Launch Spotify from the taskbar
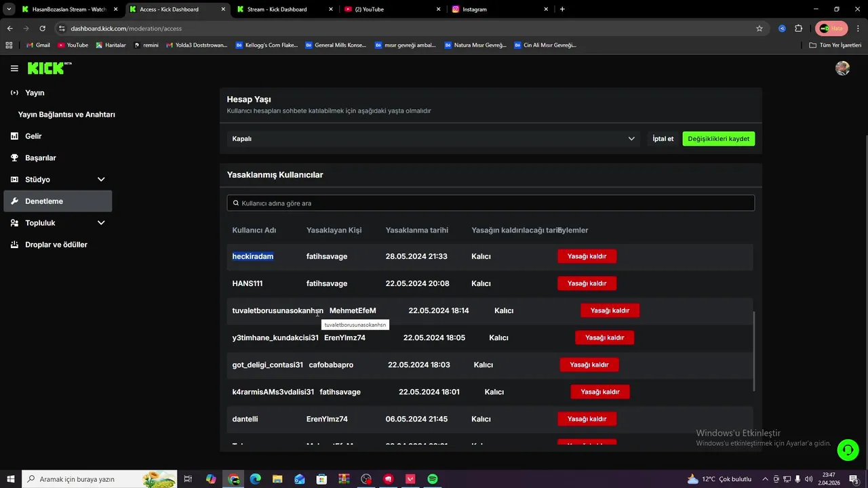Viewport: 868px width, 488px height. pos(432,479)
